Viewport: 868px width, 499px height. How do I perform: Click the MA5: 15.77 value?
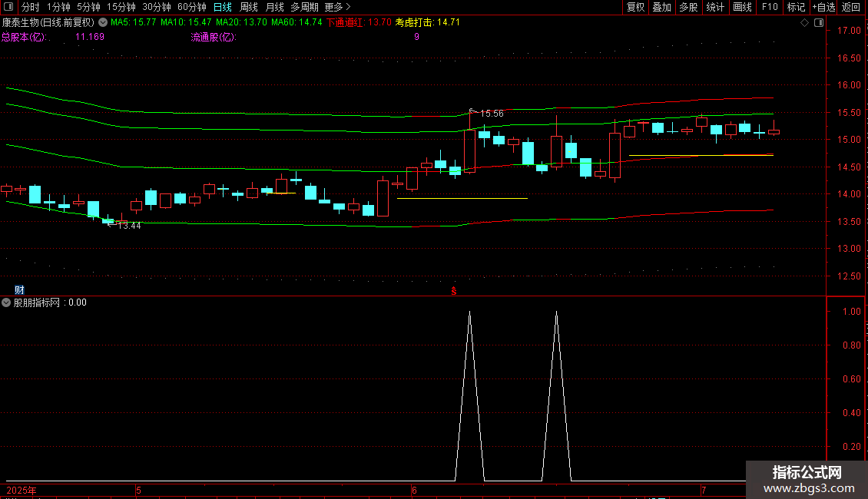134,22
